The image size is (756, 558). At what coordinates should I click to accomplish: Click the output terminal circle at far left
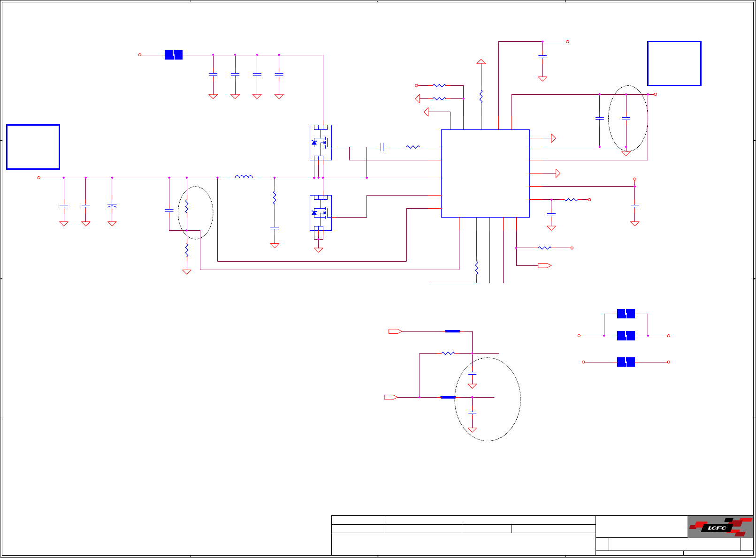[39, 178]
